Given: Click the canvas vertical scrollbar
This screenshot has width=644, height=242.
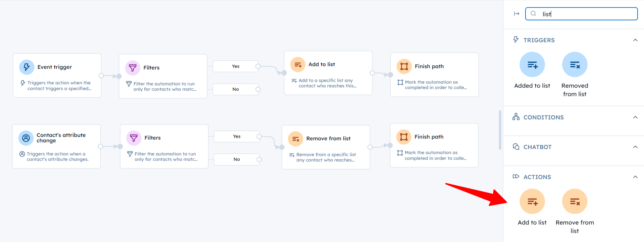Looking at the screenshot, I should pyautogui.click(x=500, y=130).
